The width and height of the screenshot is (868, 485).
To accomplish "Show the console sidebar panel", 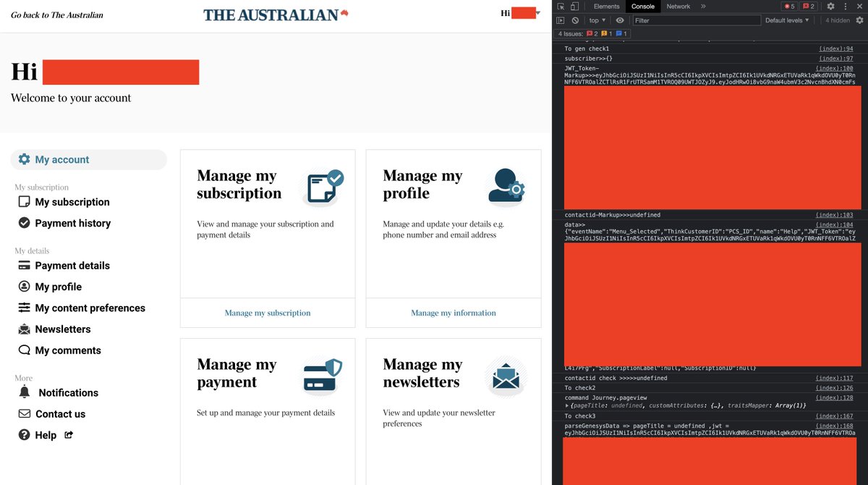I will [561, 20].
